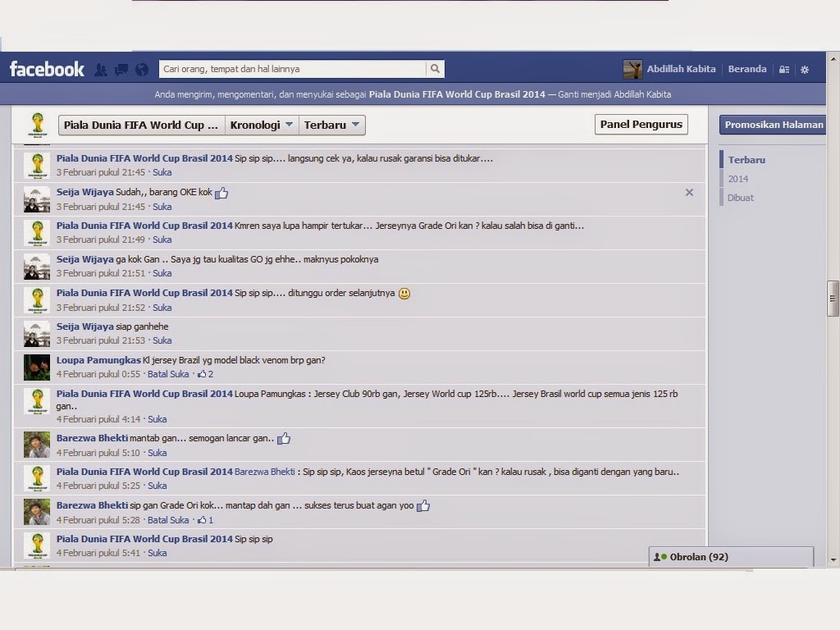Open Abdillah Kabita profile link
840x630 pixels.
pyautogui.click(x=681, y=69)
